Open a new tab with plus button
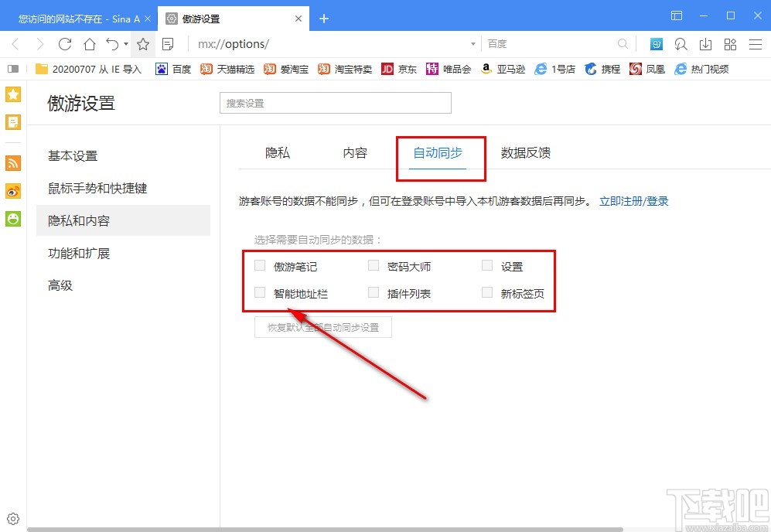 point(323,19)
